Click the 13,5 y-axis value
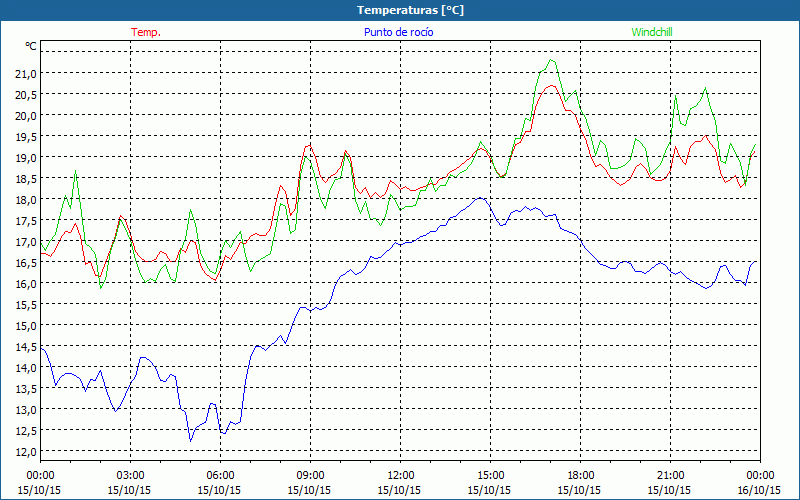 [x=26, y=388]
